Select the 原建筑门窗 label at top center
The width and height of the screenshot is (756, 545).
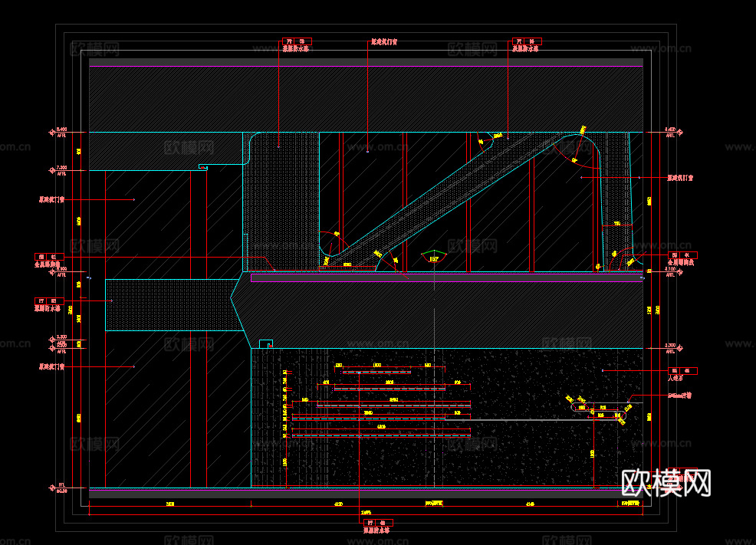[384, 42]
